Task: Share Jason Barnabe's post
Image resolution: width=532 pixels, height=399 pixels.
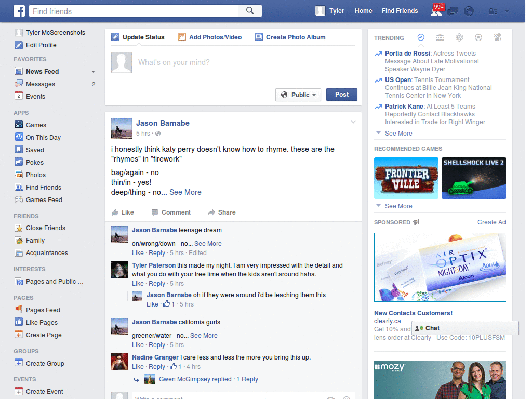Action: pyautogui.click(x=221, y=212)
